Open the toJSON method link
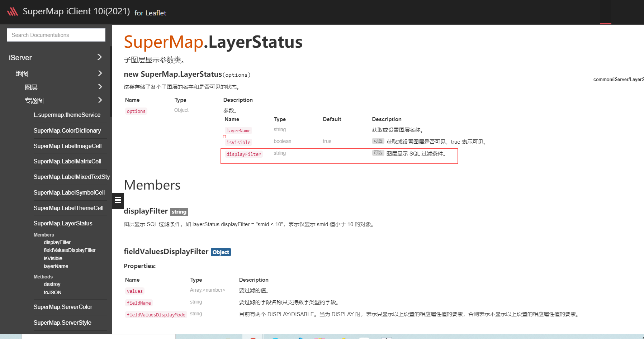This screenshot has width=644, height=339. click(52, 292)
